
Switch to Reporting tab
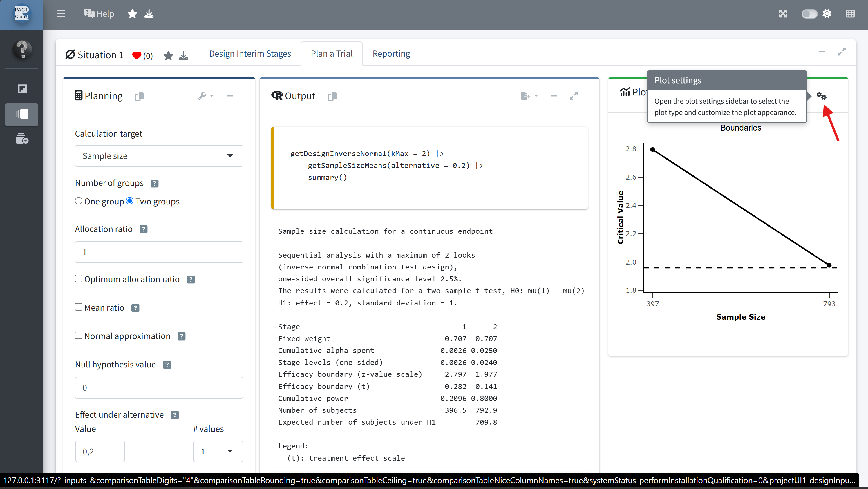click(x=391, y=54)
